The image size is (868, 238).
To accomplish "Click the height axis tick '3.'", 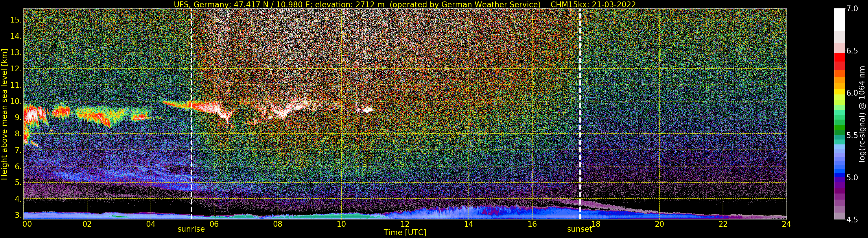I will click(x=18, y=215).
